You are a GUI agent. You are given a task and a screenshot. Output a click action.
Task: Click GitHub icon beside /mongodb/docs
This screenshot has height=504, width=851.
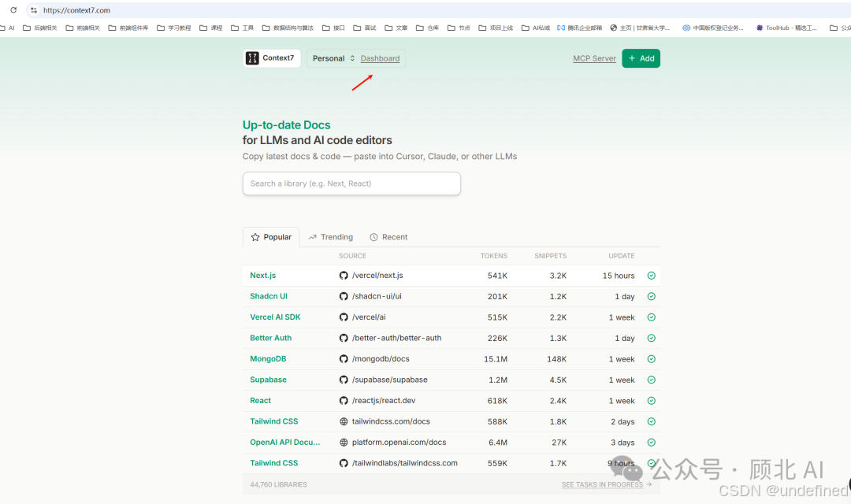pyautogui.click(x=344, y=359)
